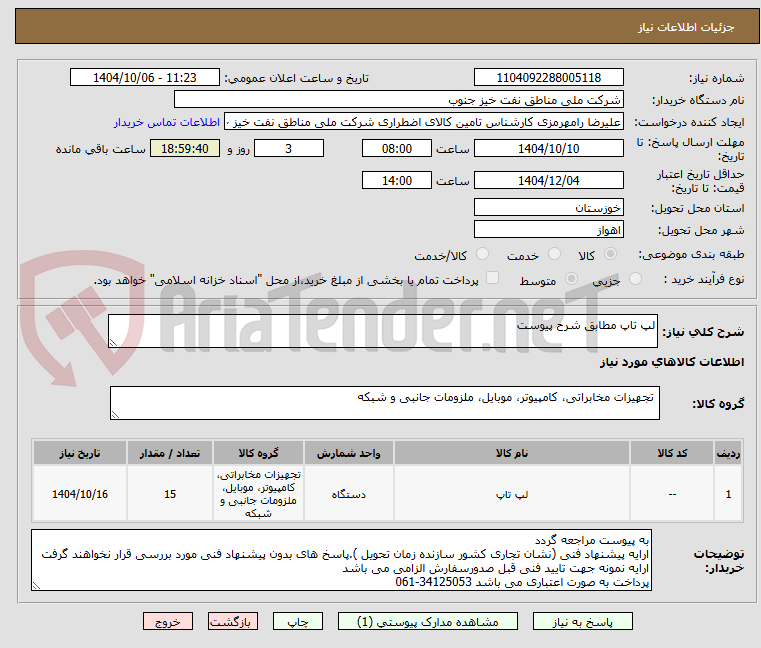Click the requester field علیرضا رامهرمزی
The image size is (761, 648).
[424, 122]
